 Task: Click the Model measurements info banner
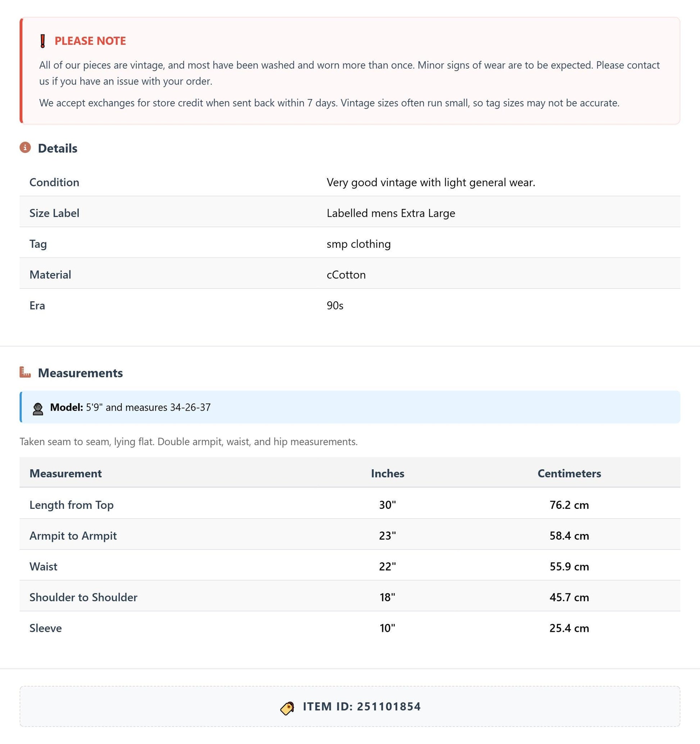pos(350,407)
